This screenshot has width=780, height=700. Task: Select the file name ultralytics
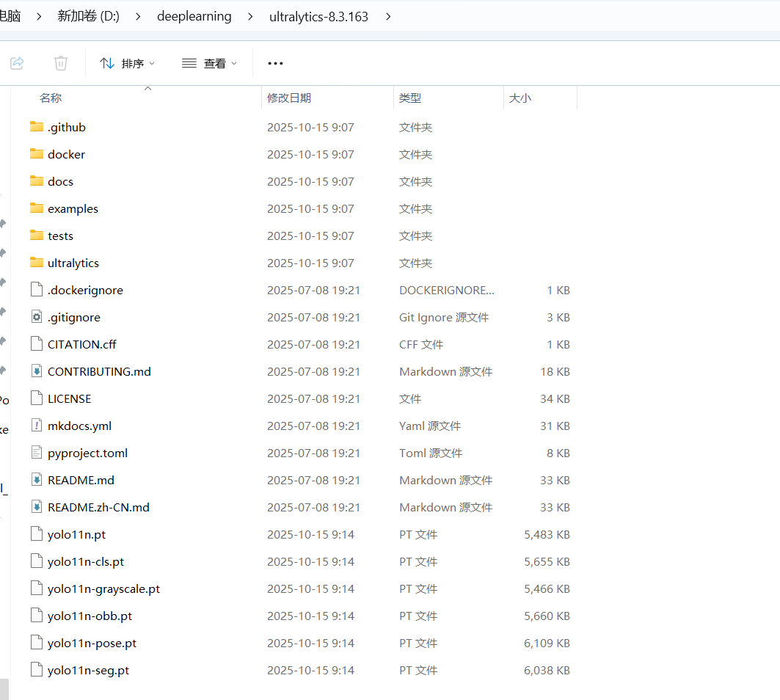(x=73, y=263)
